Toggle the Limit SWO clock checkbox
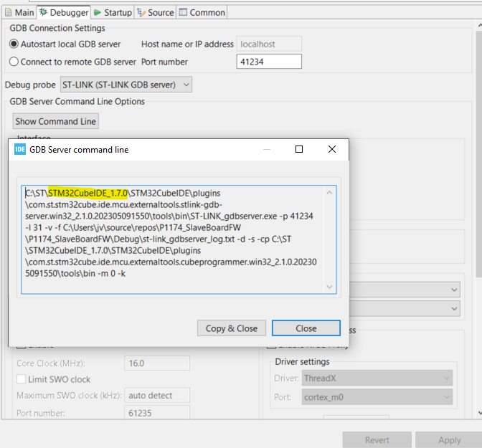Image resolution: width=482 pixels, height=448 pixels. pyautogui.click(x=22, y=379)
